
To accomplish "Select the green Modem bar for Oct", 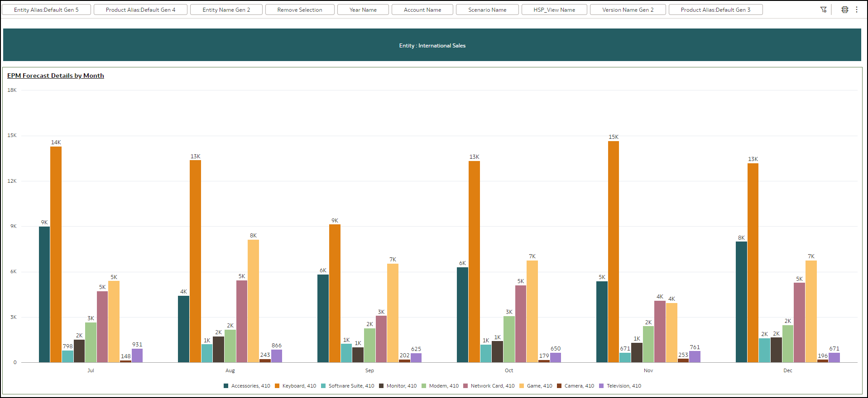I will point(509,339).
